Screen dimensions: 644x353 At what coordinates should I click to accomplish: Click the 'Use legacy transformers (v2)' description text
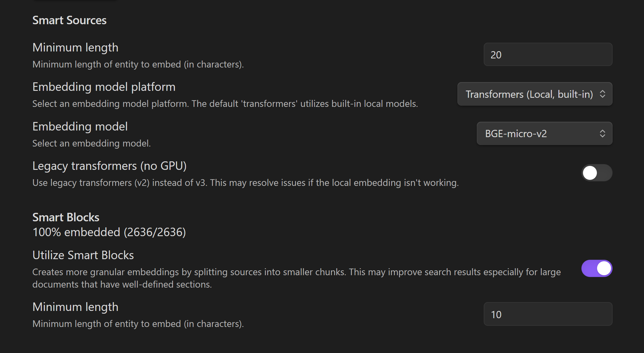[246, 183]
